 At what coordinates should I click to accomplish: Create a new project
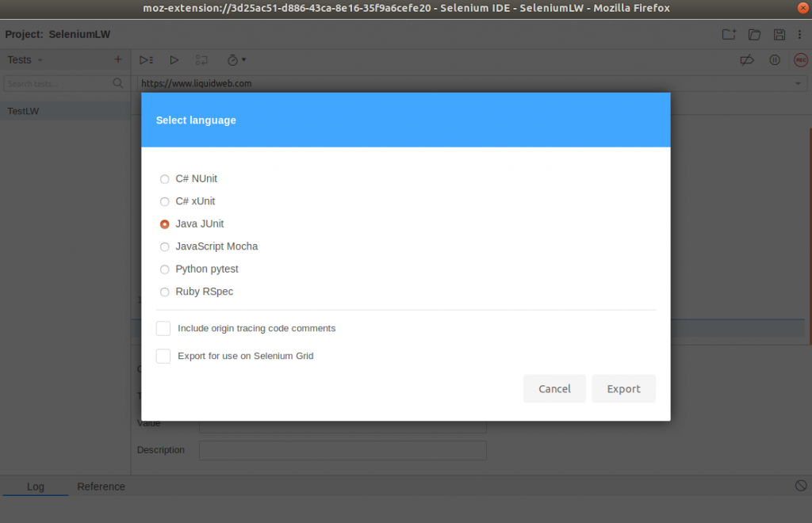(x=729, y=34)
